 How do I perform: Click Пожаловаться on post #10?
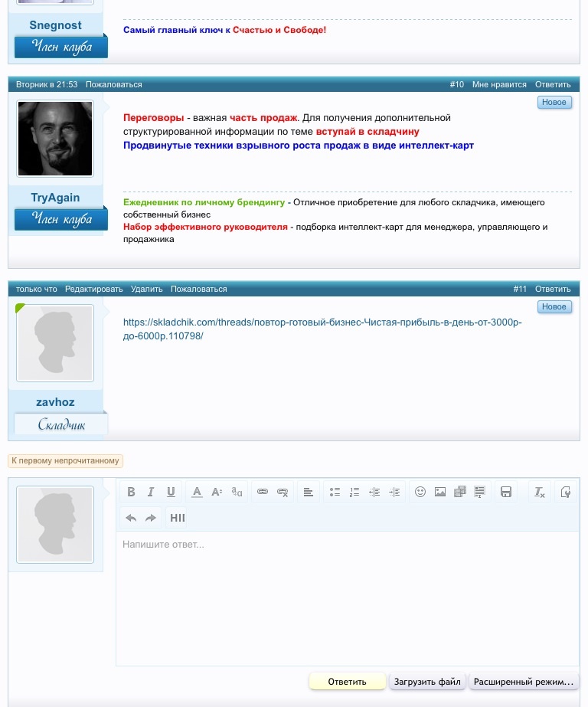tap(113, 85)
